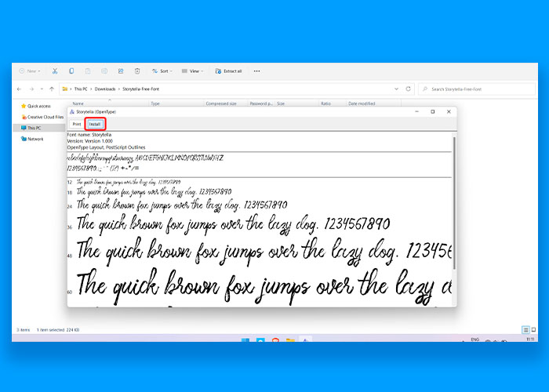
Task: Select Storytella-Free-Font in the address breadcrumb
Action: [140, 89]
